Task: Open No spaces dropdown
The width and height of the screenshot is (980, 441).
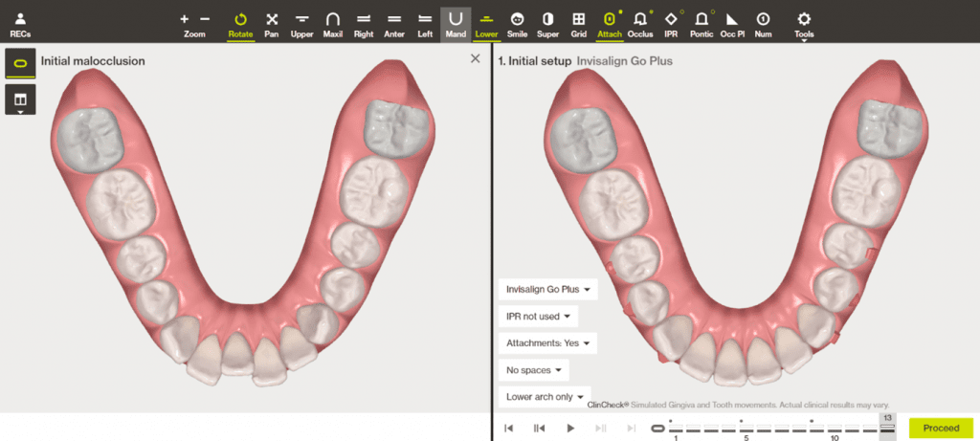Action: click(534, 370)
